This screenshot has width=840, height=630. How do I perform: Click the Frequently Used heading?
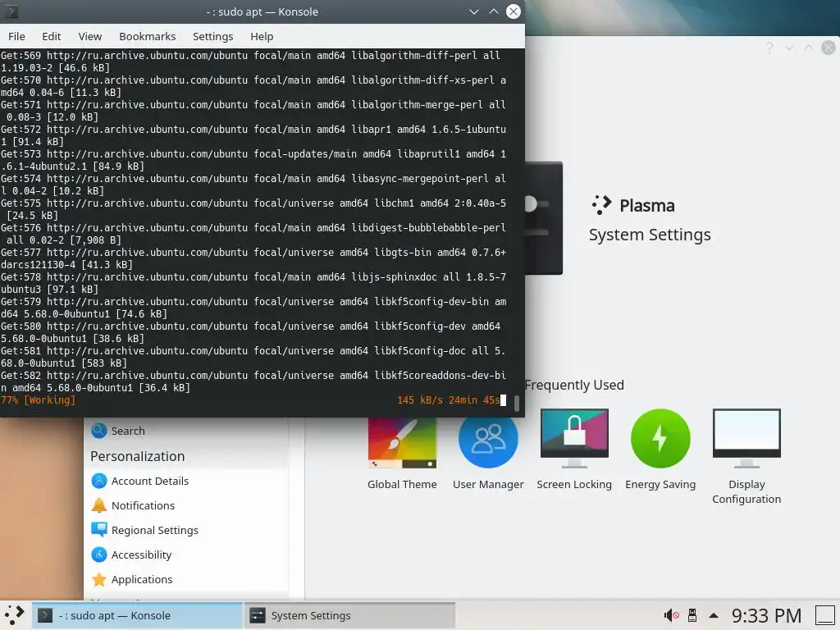(574, 386)
